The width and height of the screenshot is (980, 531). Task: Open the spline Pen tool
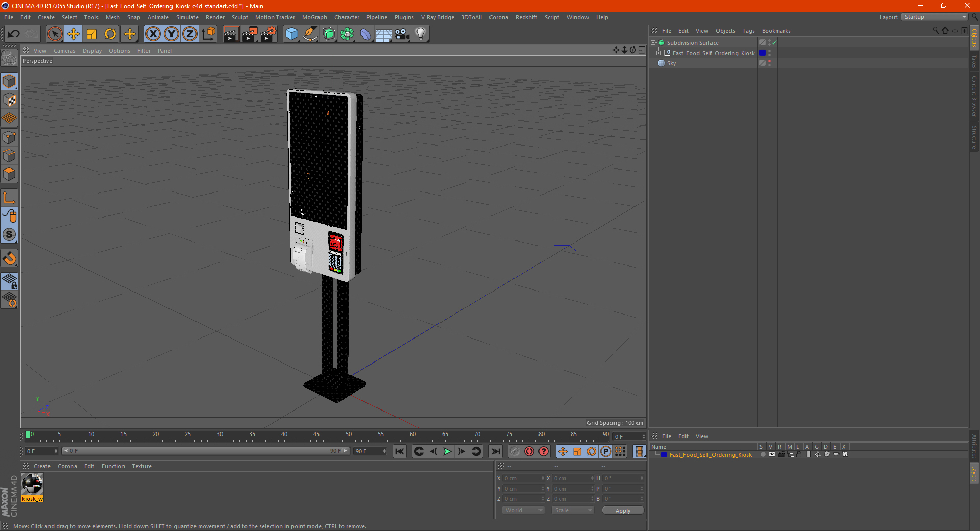[310, 34]
